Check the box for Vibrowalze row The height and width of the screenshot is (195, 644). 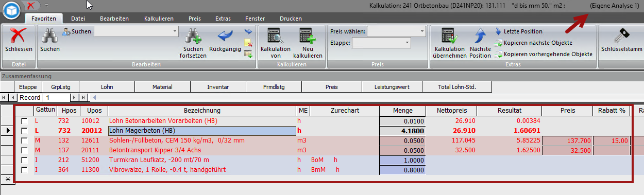coord(24,170)
